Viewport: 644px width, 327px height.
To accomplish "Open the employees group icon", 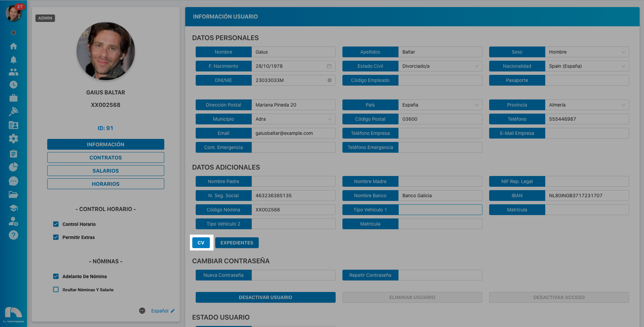I will point(13,72).
